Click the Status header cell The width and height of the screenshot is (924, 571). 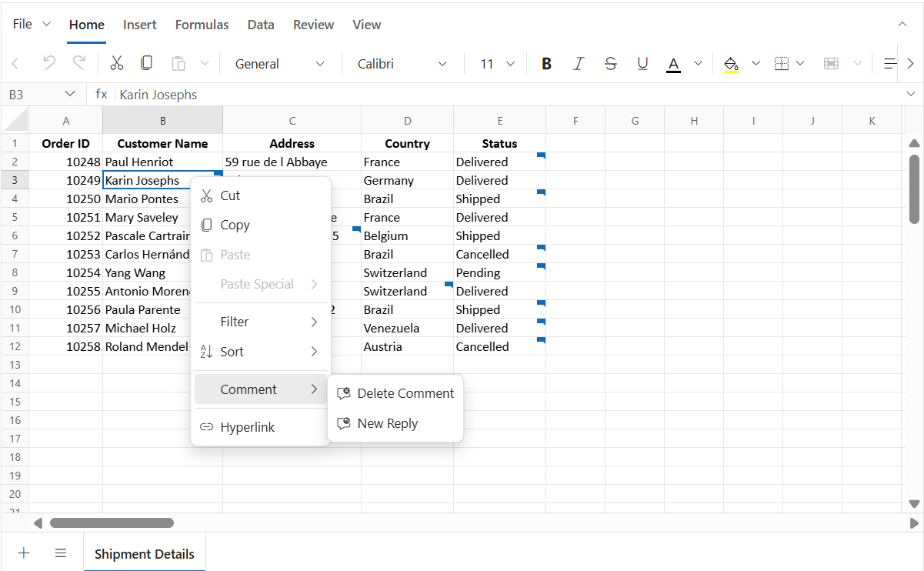click(499, 143)
